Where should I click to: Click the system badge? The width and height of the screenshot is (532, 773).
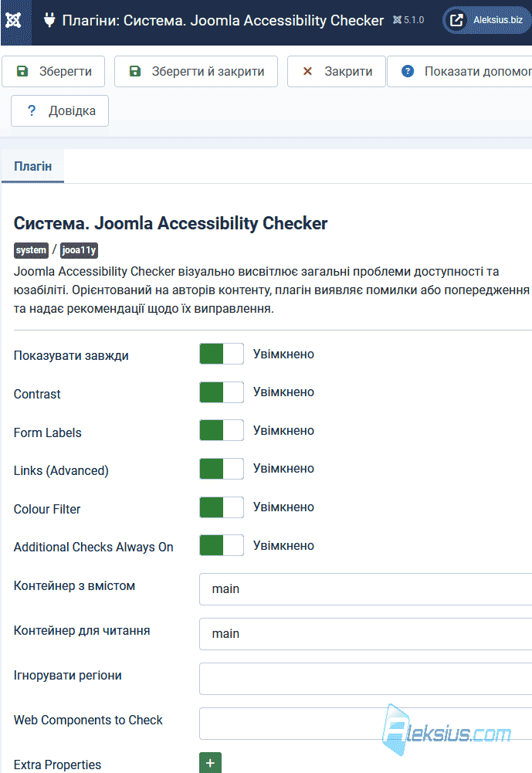point(31,250)
